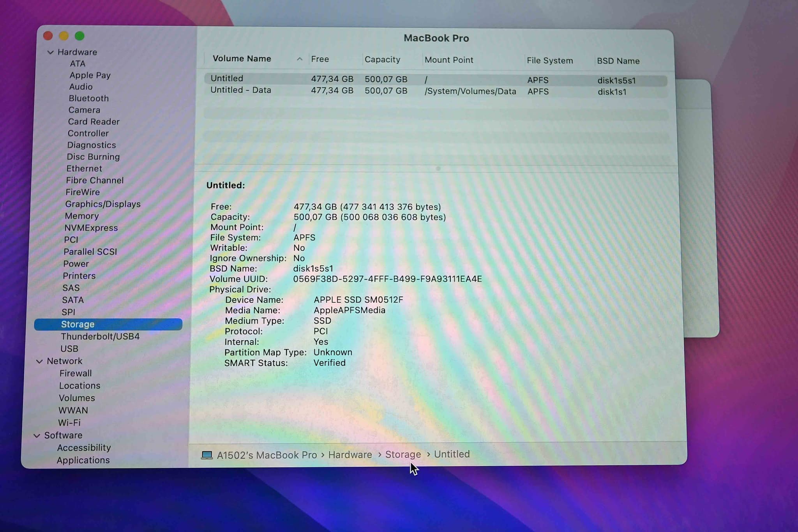Open Ethernet hardware entry

pos(84,169)
